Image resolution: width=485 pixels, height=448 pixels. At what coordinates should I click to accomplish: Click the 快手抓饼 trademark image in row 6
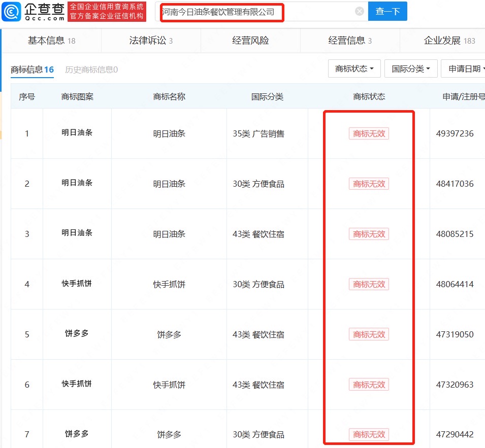point(77,384)
